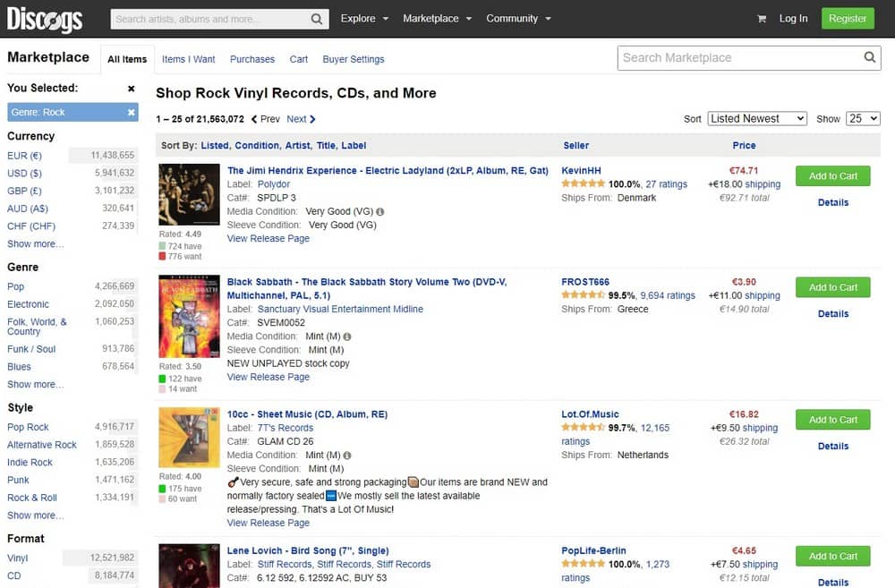
Task: Open Lene Lovich Bird Song cover thumbnail
Action: coord(189,566)
